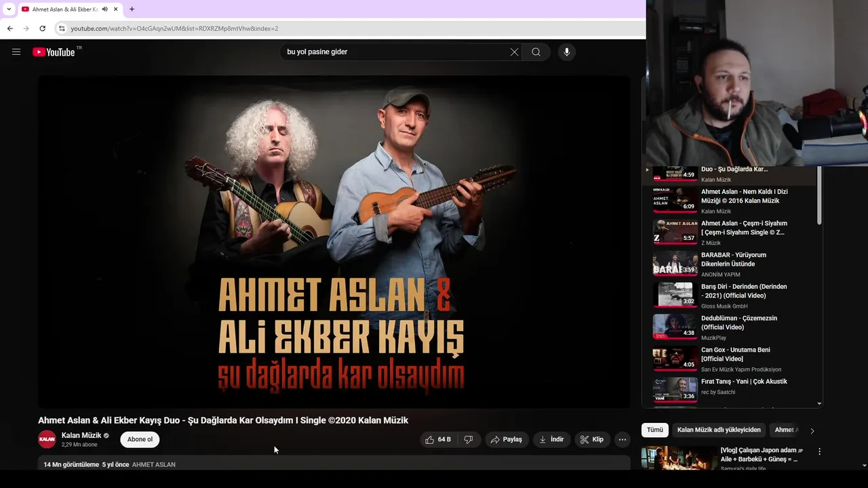Mute the tab via speaker icon
This screenshot has height=488, width=868.
click(x=104, y=9)
